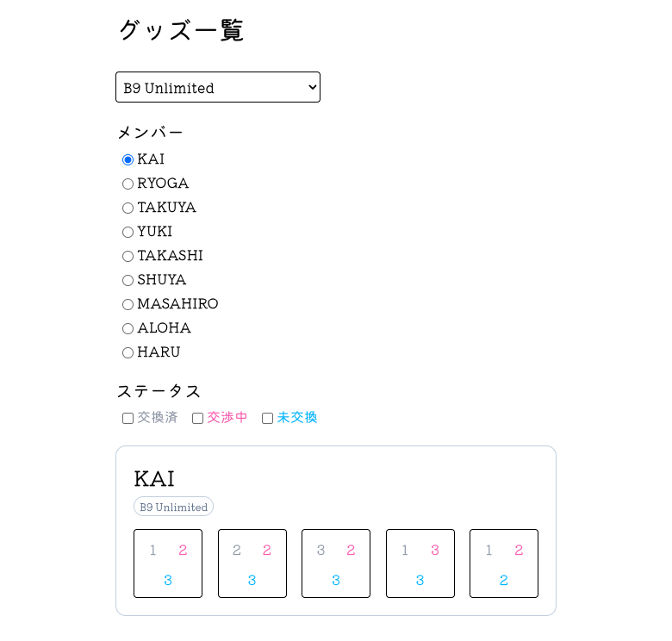Viewport: 672px width, 641px height.
Task: Select the third goods card showing 3 2 3
Action: [336, 563]
